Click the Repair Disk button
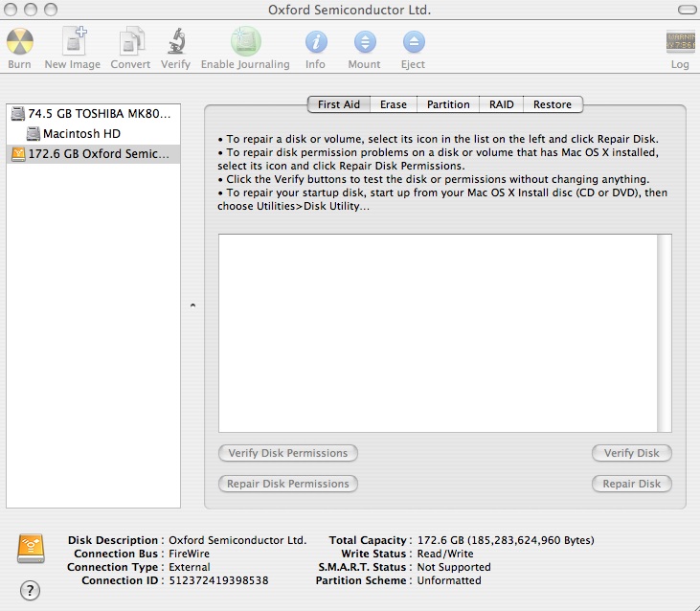Viewport: 700px width, 611px height. [632, 484]
